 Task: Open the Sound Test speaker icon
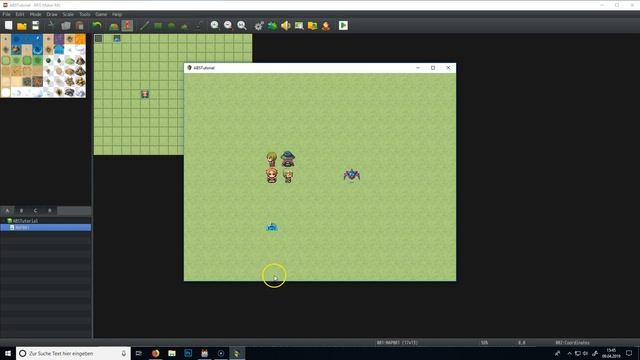(286, 25)
